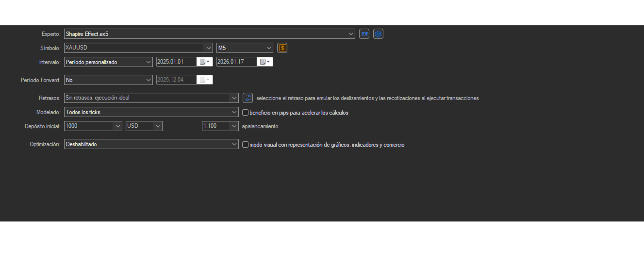Open symbol specification dollar icon
Screen dimensions: 644x255
[x=282, y=48]
